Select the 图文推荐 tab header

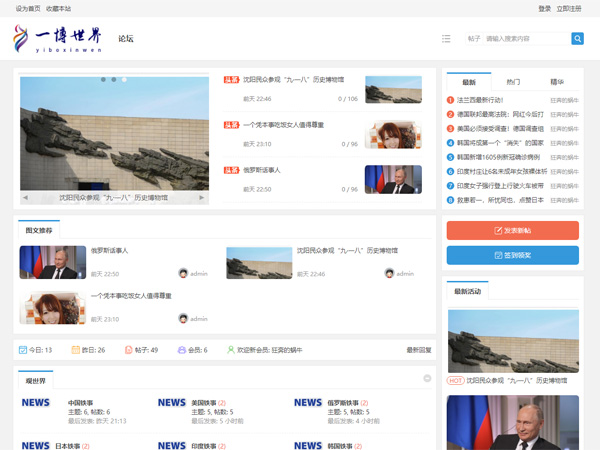coord(39,230)
